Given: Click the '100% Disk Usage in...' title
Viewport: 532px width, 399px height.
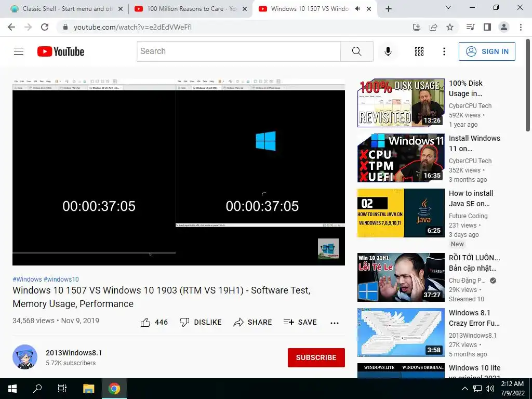Looking at the screenshot, I should pos(466,88).
